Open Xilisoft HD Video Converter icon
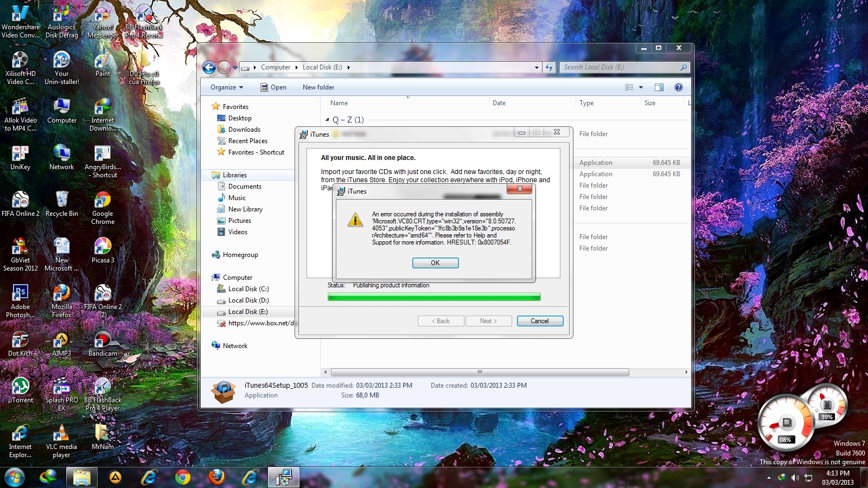Viewport: 868px width, 488px height. point(21,68)
